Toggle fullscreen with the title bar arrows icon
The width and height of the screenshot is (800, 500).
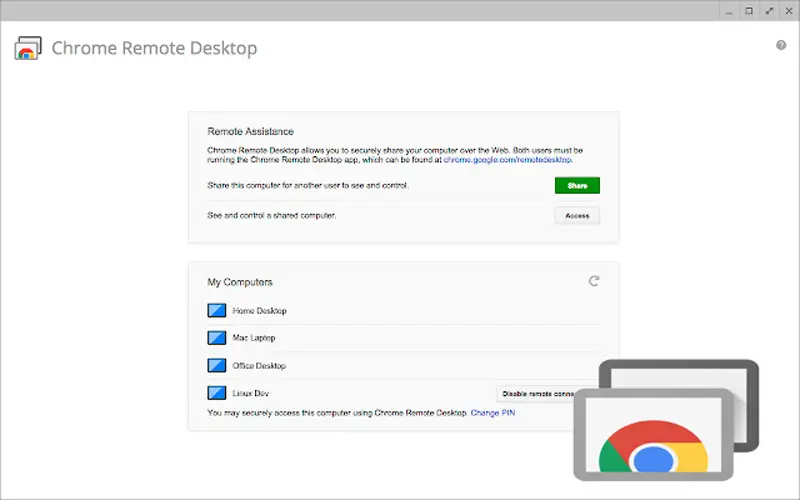pos(769,10)
